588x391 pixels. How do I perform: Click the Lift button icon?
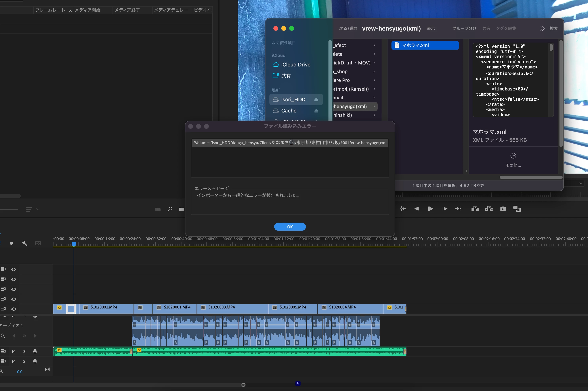(x=475, y=209)
